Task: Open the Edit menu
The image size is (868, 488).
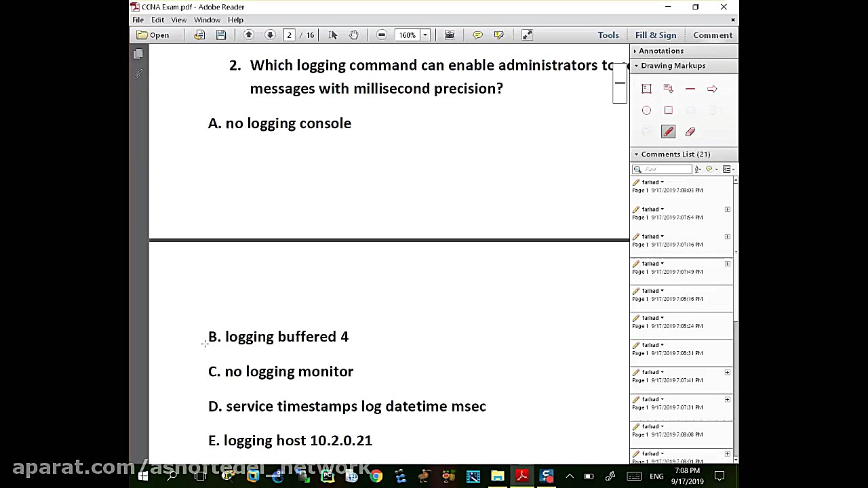Action: pos(157,20)
